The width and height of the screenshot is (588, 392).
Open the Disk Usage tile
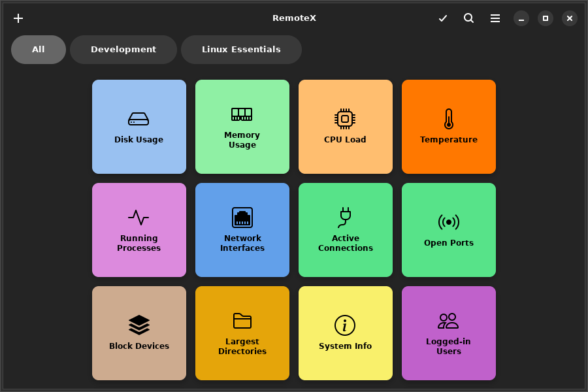pos(139,127)
